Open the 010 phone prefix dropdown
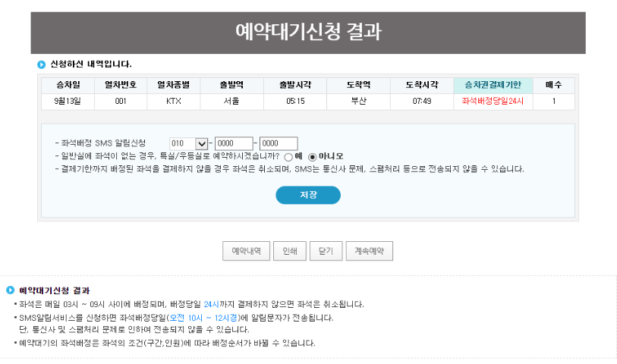Screen dimensions: 617x364 point(188,143)
